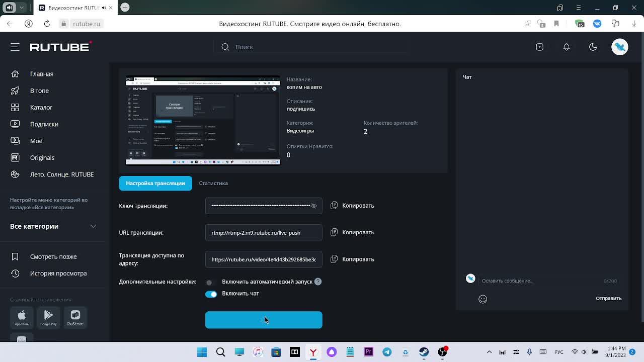Screen dimensions: 644x362
Task: Switch the РУС keyboard language
Action: (x=558, y=352)
